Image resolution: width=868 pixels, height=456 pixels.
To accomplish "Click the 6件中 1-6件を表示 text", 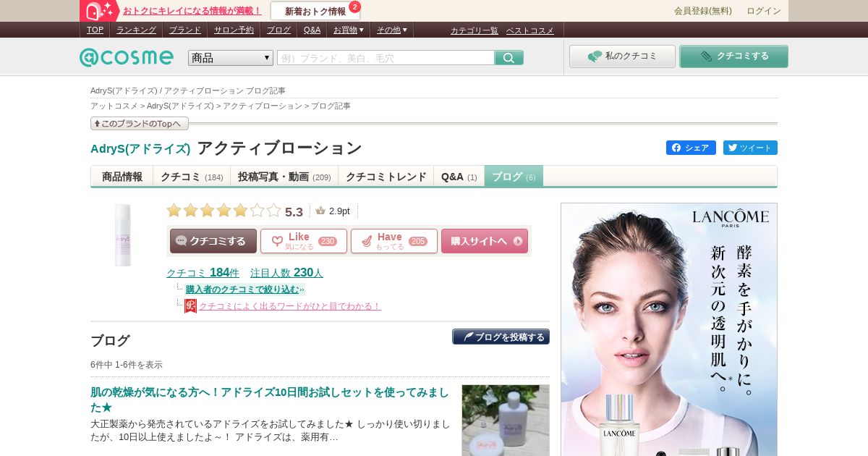I will (127, 365).
